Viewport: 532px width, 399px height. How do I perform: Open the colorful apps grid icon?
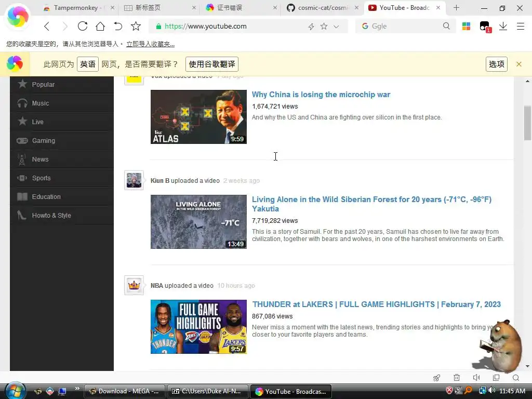click(x=466, y=26)
